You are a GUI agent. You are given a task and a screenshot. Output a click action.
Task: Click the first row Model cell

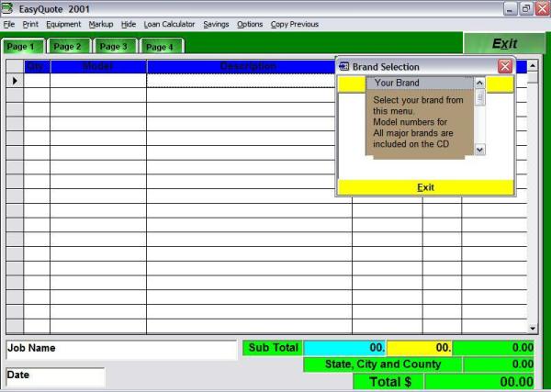[x=98, y=81]
